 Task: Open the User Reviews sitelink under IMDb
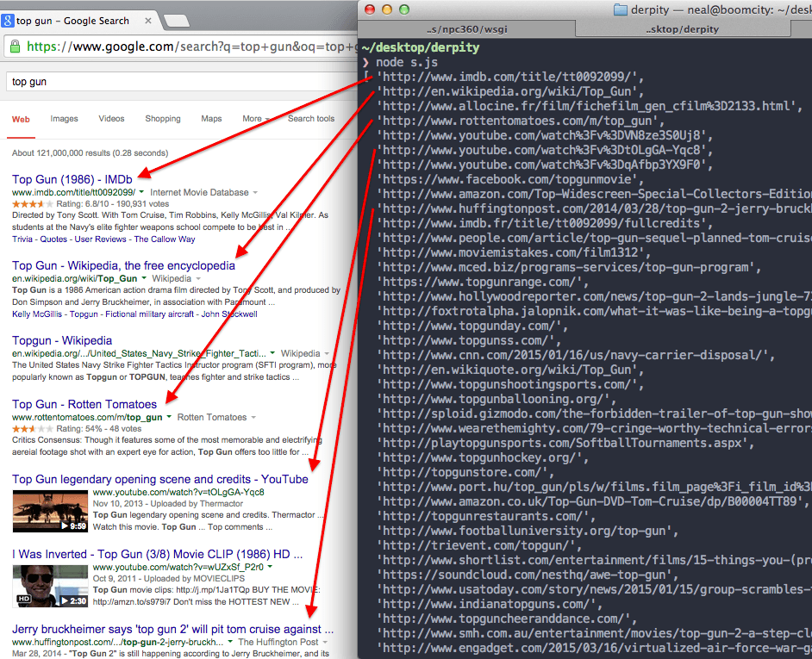pos(101,239)
